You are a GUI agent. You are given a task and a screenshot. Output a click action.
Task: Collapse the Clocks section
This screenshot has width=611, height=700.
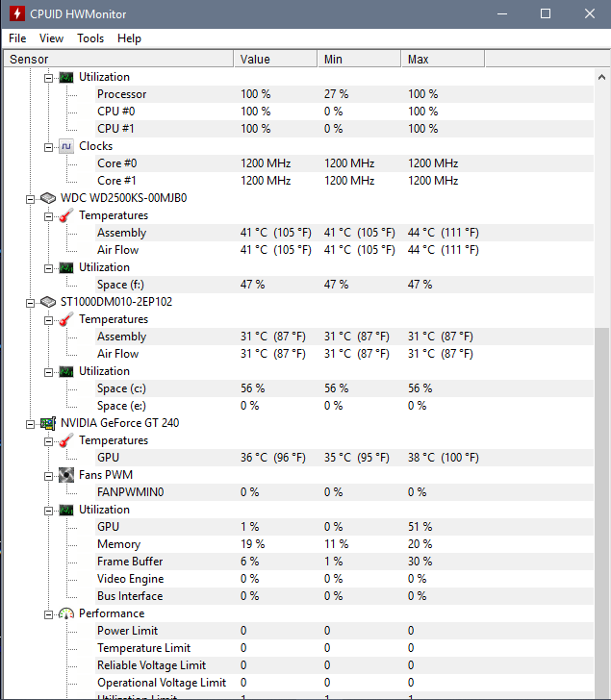click(47, 146)
